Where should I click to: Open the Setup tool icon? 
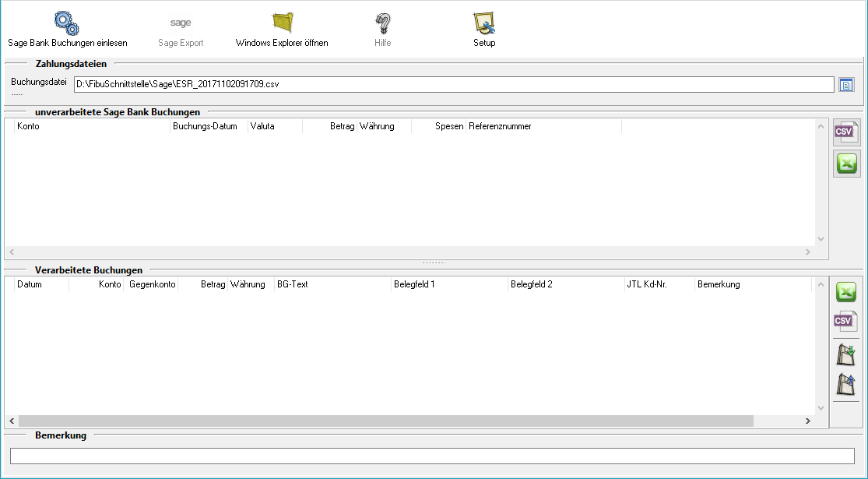[x=484, y=23]
